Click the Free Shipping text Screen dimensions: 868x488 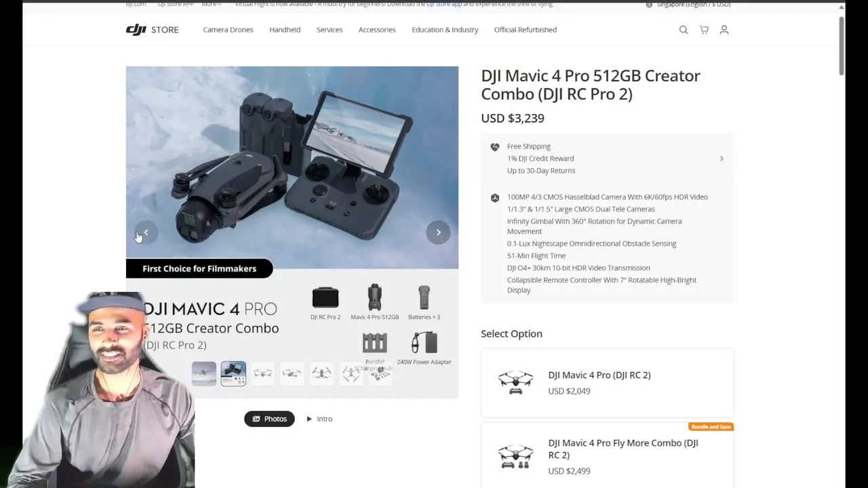(x=529, y=146)
